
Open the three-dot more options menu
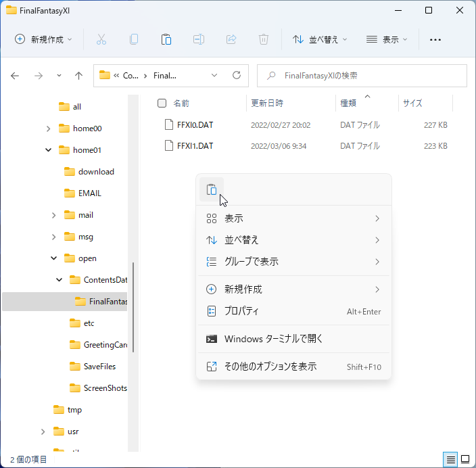435,39
